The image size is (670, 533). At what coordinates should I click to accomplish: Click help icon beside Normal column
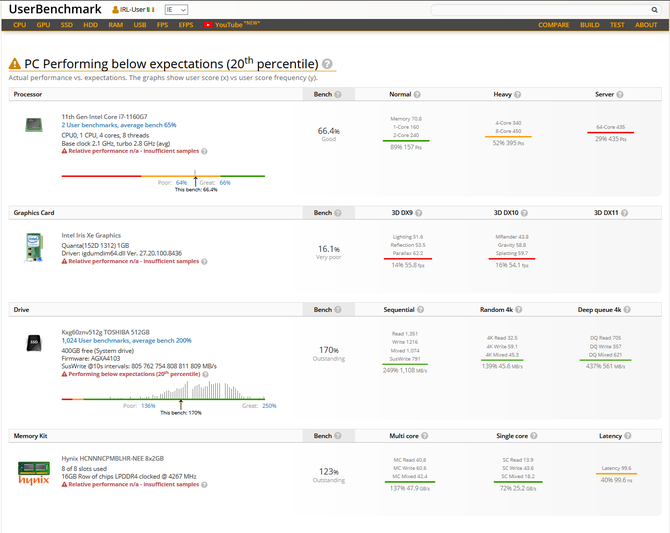(417, 94)
